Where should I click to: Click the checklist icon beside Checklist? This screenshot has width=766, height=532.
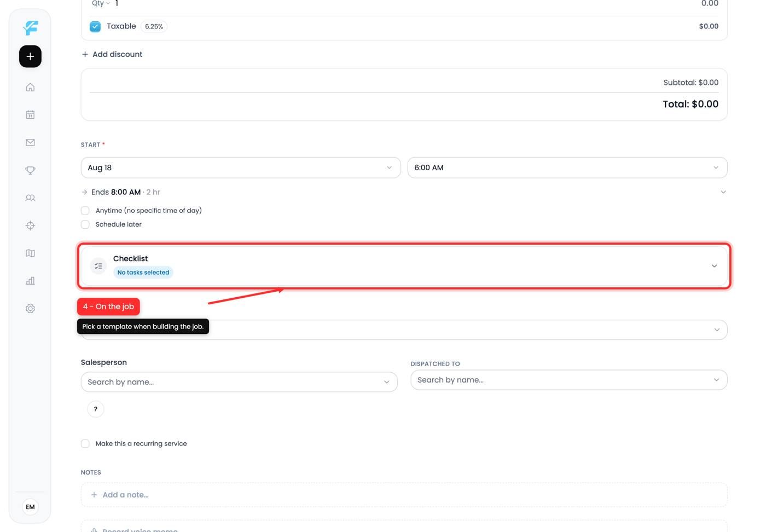[x=98, y=266]
